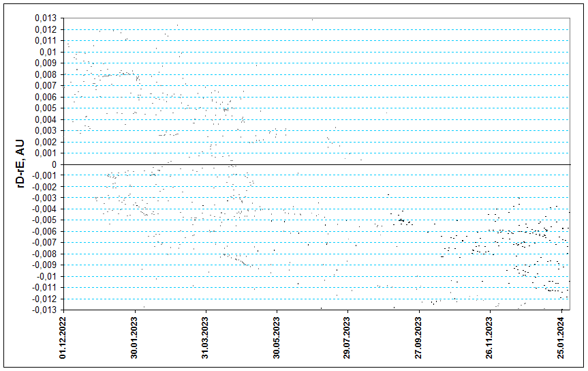Select the y-axis label 0,007
This screenshot has height=371, width=588.
[x=46, y=86]
